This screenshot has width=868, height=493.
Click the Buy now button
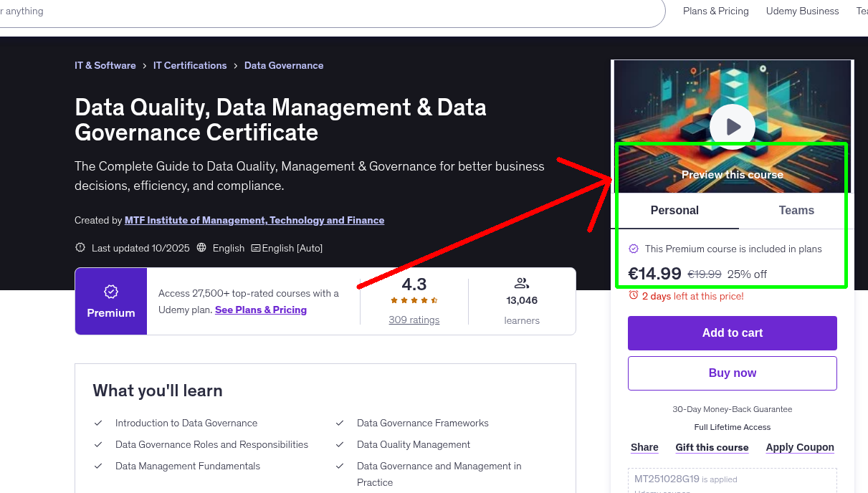732,373
